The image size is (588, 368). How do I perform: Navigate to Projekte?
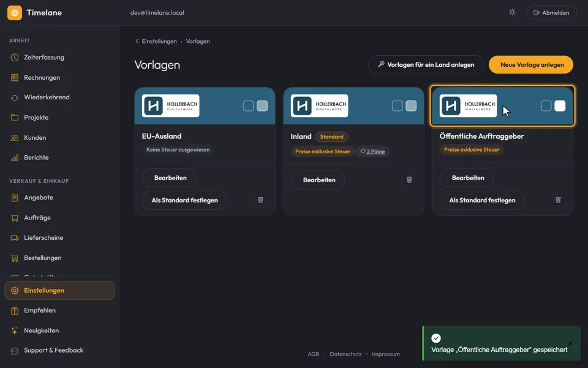click(59, 118)
